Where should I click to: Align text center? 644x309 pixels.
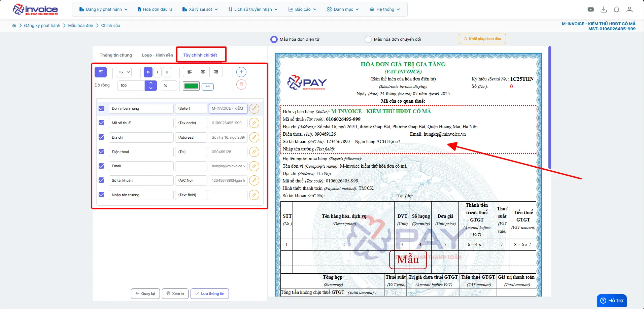coord(203,72)
